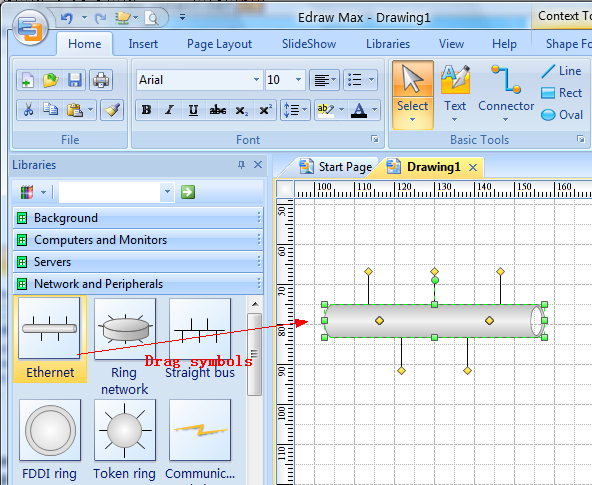Toggle subscript formatting
592x485 pixels.
(x=242, y=110)
